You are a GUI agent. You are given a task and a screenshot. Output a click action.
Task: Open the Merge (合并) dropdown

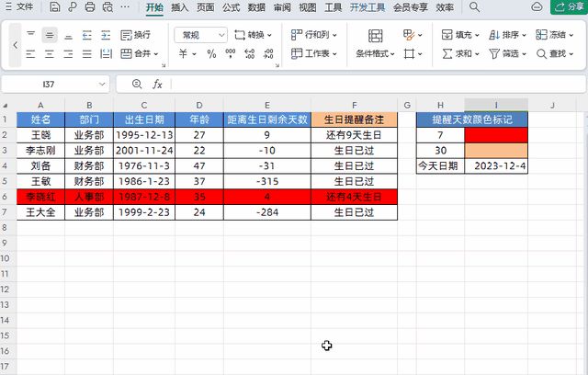pos(139,54)
